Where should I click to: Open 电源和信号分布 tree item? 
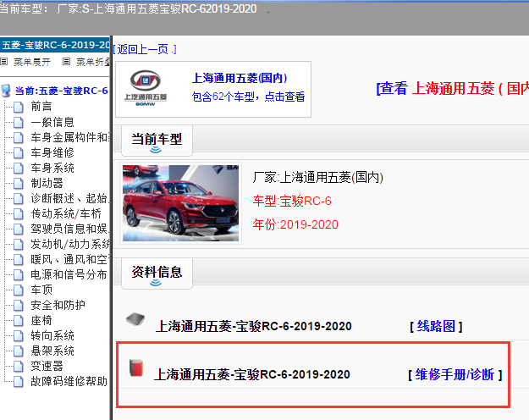point(69,274)
